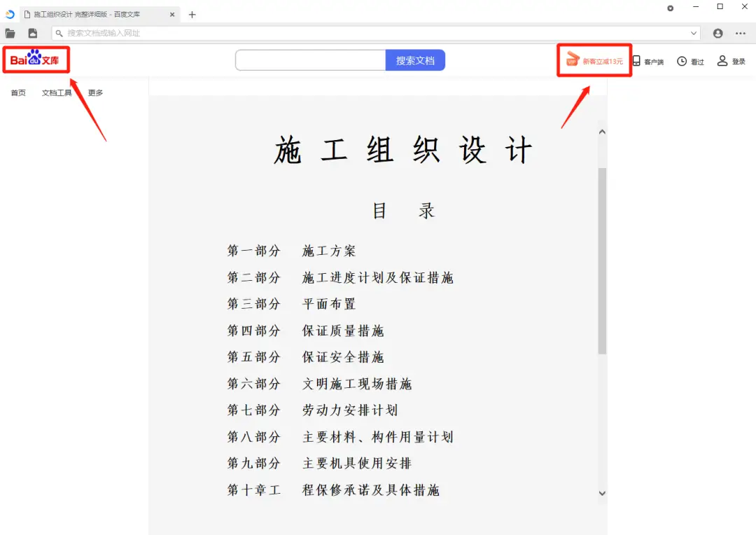The width and height of the screenshot is (756, 535).
Task: Expand the address bar dropdown arrow
Action: [694, 33]
